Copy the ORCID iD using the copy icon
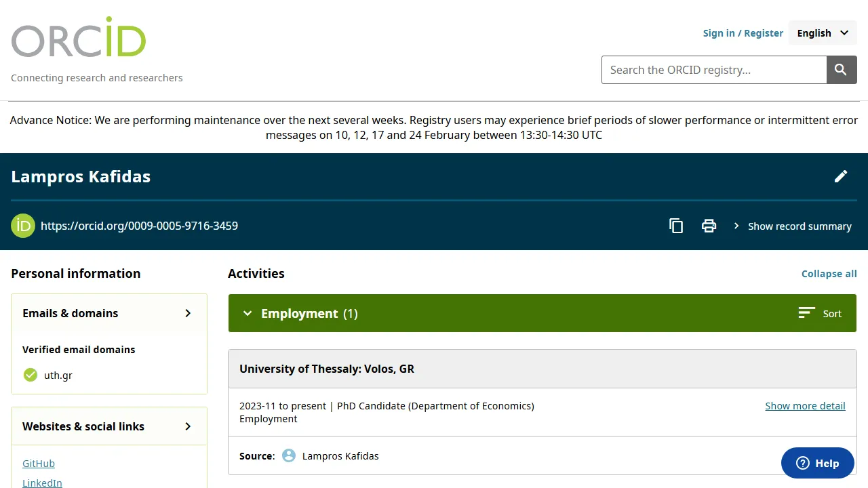868x488 pixels. coord(675,226)
